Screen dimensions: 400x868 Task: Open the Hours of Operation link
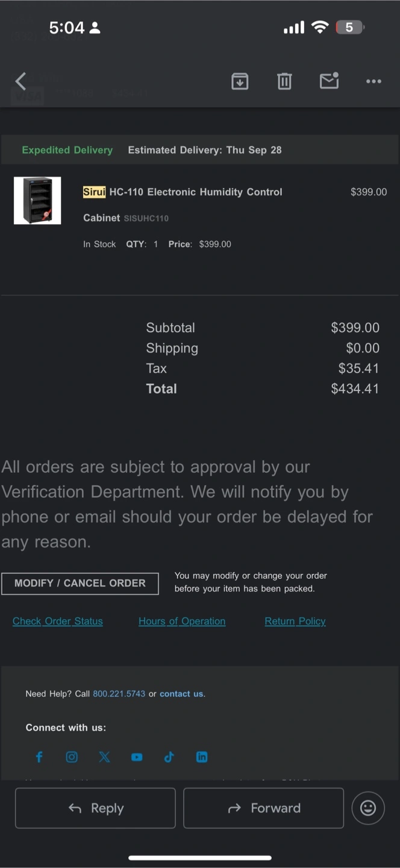click(x=182, y=621)
